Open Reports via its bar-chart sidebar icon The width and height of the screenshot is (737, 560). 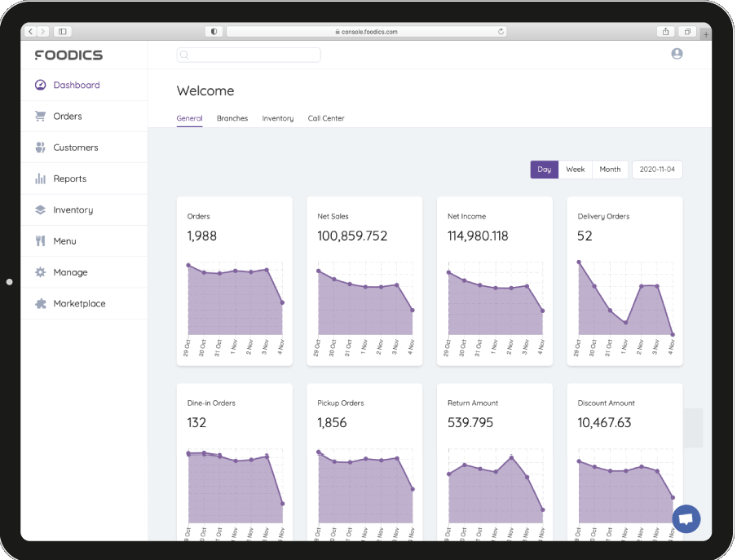tap(40, 179)
